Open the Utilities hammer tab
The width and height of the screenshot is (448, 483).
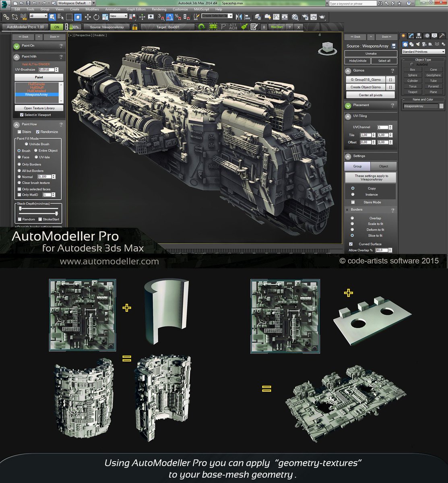pos(442,36)
